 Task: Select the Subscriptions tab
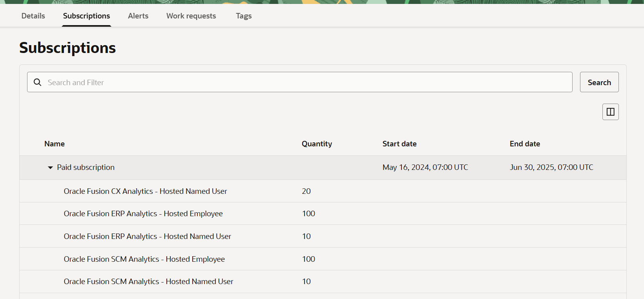(x=86, y=16)
